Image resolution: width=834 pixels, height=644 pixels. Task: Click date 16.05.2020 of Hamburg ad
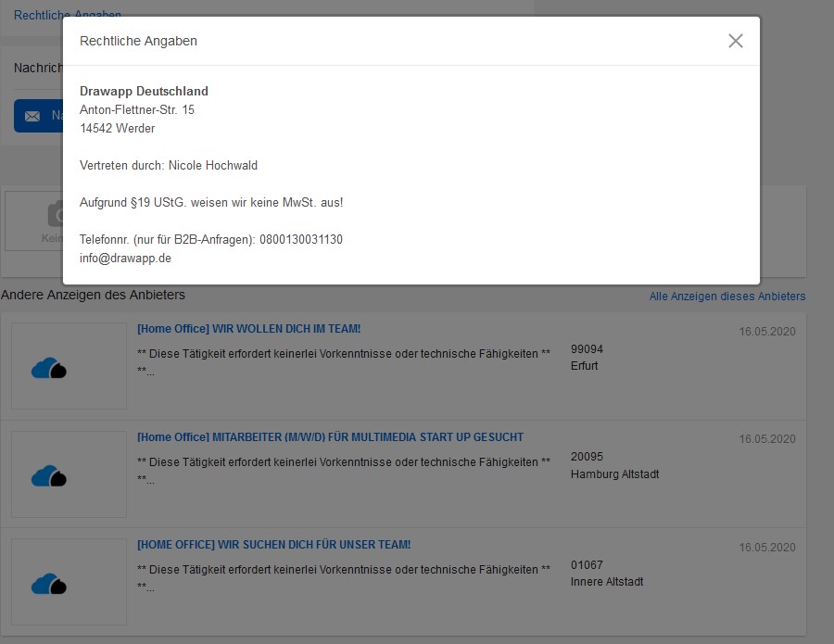click(x=767, y=438)
